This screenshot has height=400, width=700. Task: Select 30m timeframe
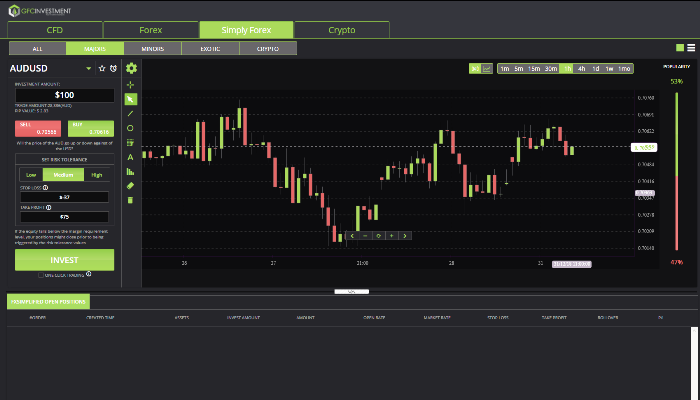click(x=551, y=69)
